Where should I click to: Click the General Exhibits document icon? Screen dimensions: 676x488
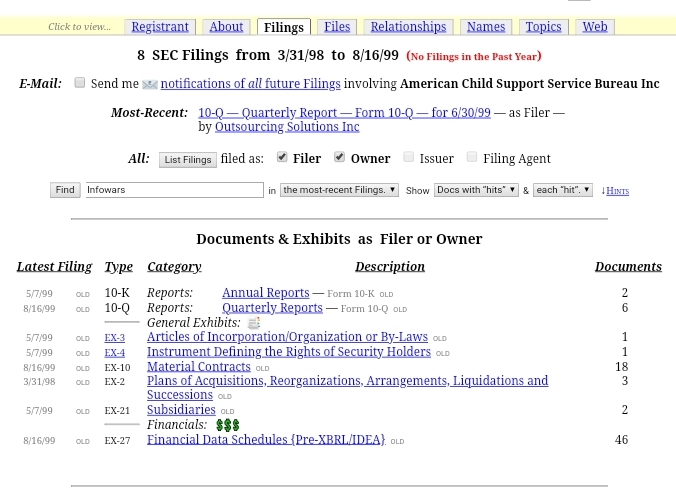pos(254,322)
